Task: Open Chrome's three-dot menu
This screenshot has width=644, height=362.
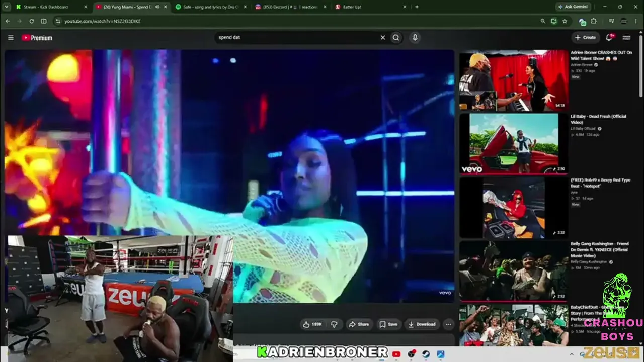Action: click(x=637, y=21)
